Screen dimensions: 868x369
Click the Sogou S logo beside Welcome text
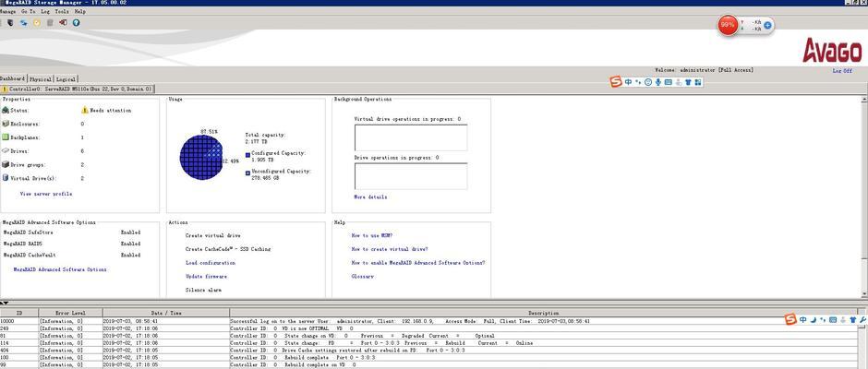(616, 82)
